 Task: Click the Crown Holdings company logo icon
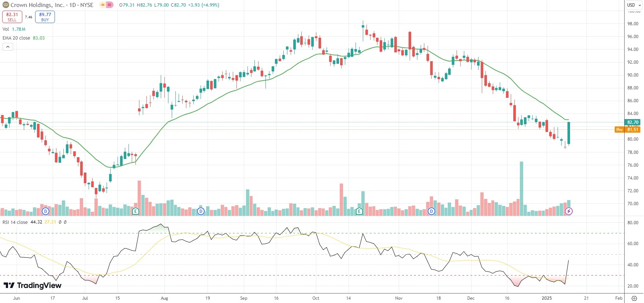6,5
